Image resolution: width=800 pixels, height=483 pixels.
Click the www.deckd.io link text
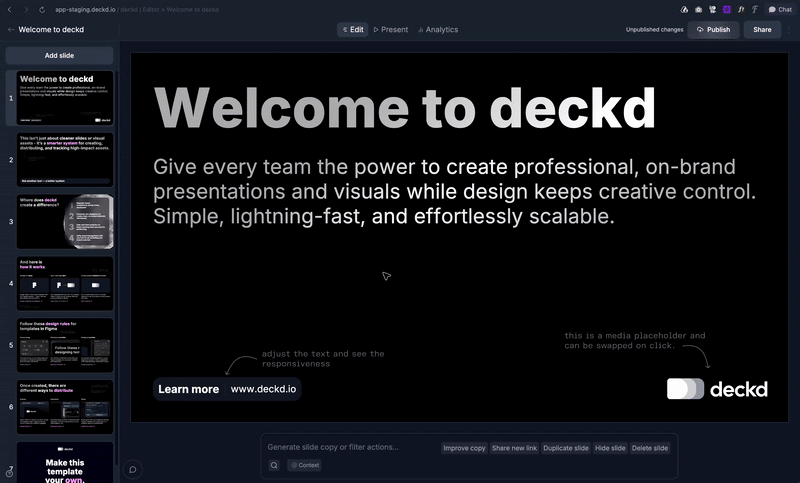pyautogui.click(x=263, y=389)
